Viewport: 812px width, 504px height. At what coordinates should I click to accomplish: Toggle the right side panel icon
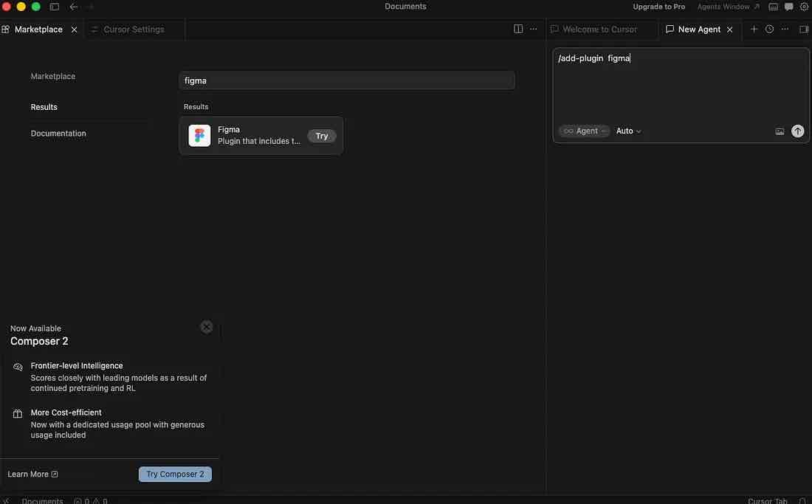click(804, 29)
